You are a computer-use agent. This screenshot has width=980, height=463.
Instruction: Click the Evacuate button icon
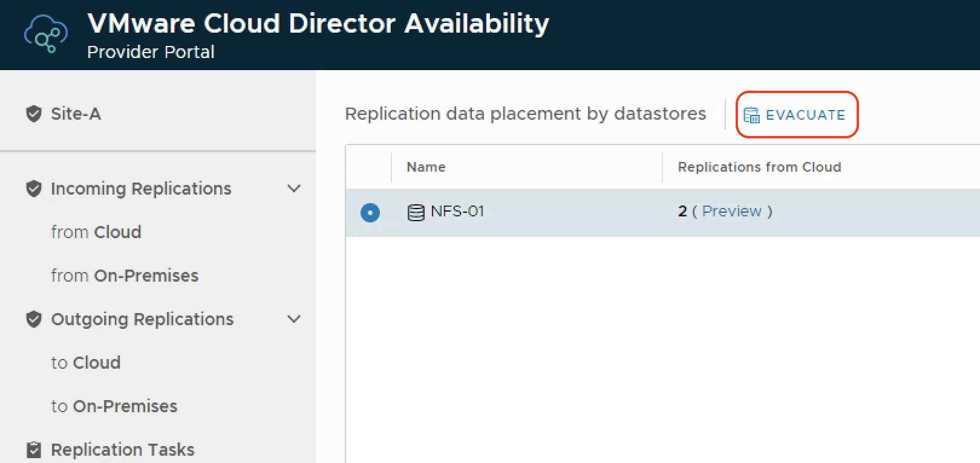(x=751, y=115)
